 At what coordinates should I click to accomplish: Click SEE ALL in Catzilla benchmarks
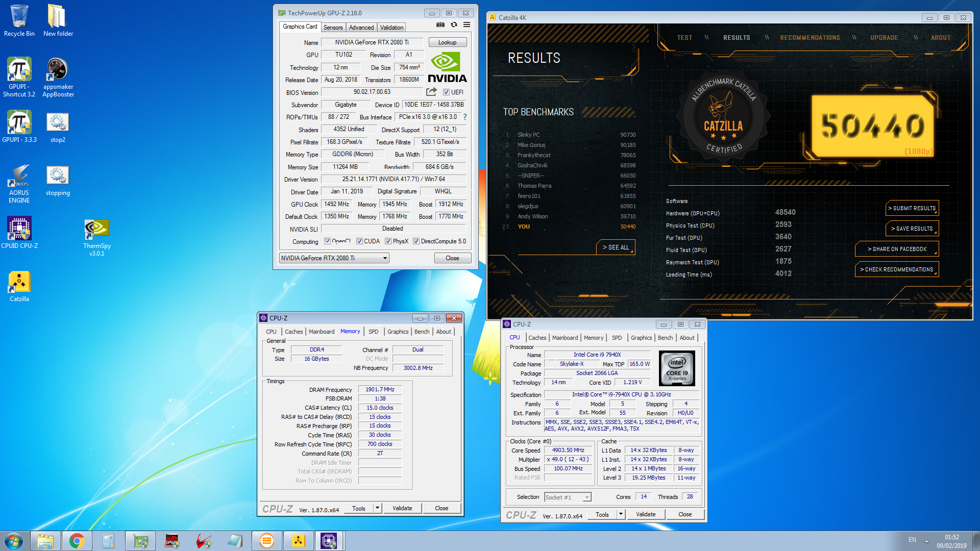click(x=616, y=247)
